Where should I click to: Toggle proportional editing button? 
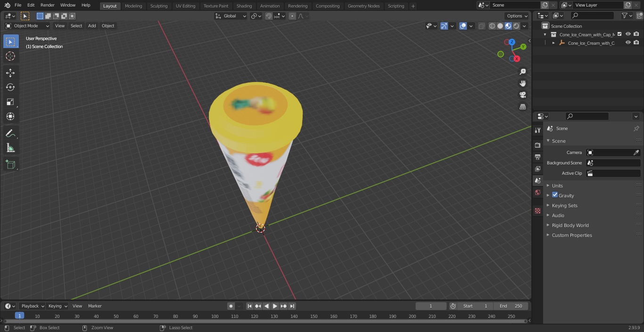pos(292,16)
